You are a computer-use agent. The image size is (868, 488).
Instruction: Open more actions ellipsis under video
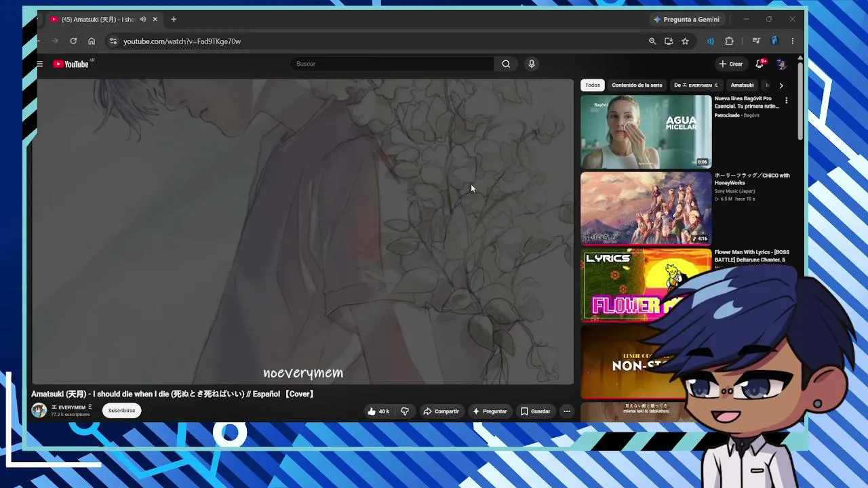click(x=567, y=411)
